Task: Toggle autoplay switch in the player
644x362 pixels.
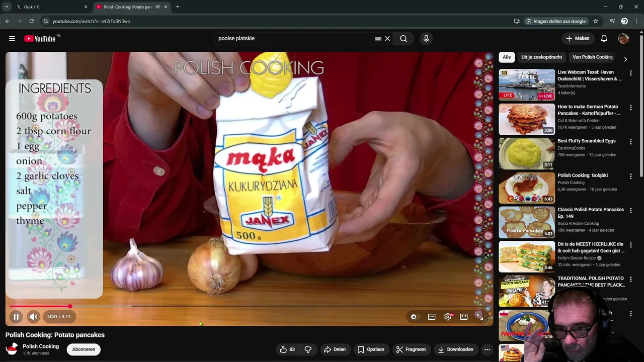Action: (x=414, y=317)
